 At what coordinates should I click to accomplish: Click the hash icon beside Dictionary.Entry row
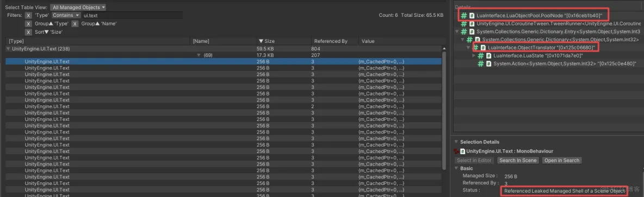[464, 31]
